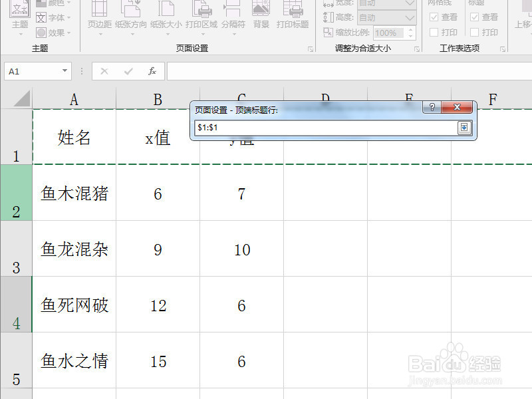The width and height of the screenshot is (532, 399).
Task: Click the Background (背景) button
Action: point(261,15)
